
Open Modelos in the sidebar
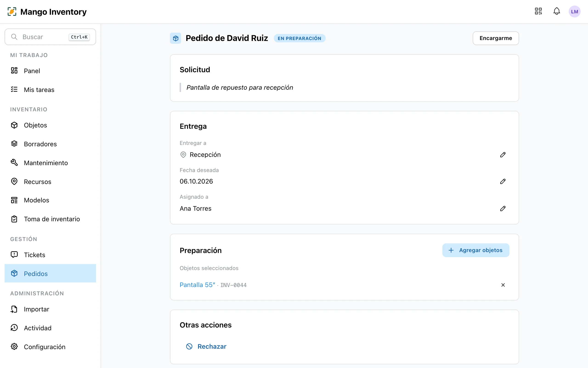pos(50,200)
